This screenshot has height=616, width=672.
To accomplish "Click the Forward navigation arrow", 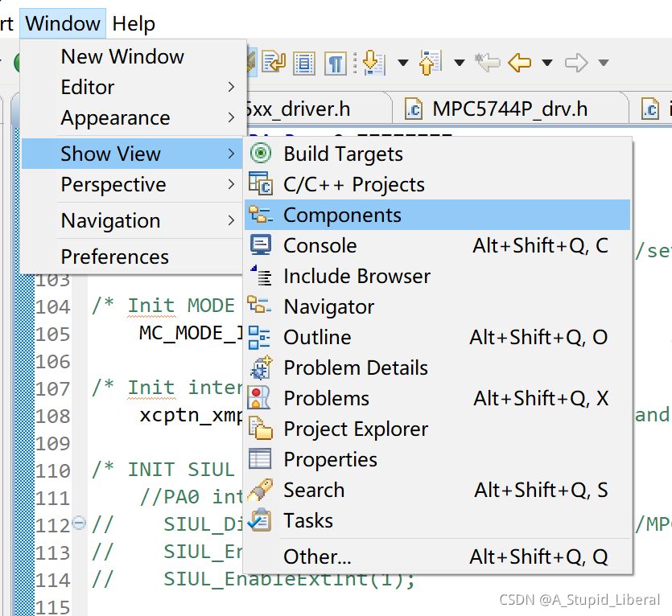I will point(576,63).
